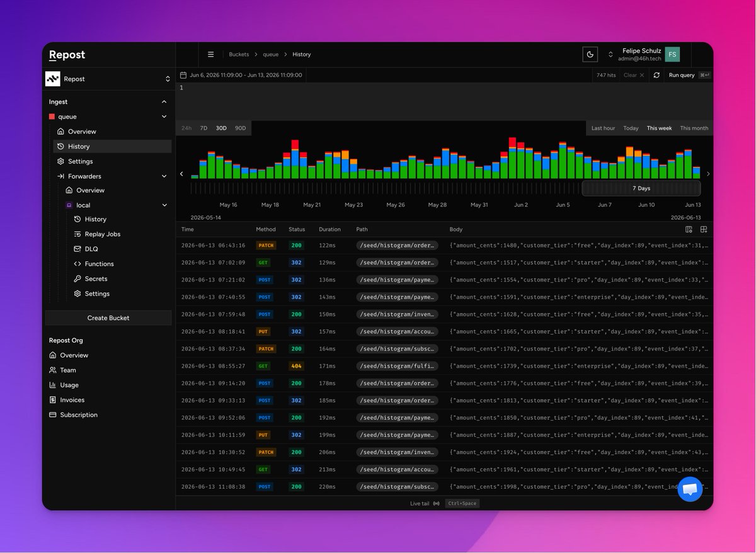Sort by the Time column header

click(x=188, y=229)
